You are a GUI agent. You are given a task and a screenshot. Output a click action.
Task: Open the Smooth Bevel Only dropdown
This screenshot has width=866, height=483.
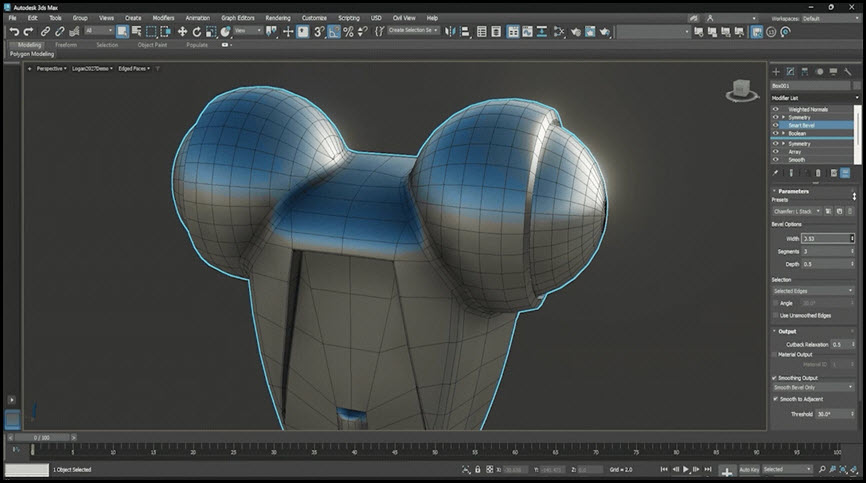[813, 388]
